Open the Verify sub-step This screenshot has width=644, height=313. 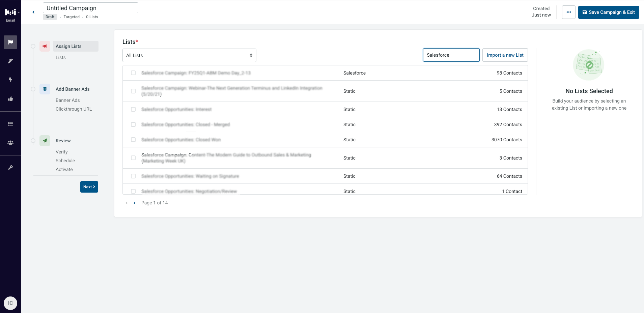[62, 152]
